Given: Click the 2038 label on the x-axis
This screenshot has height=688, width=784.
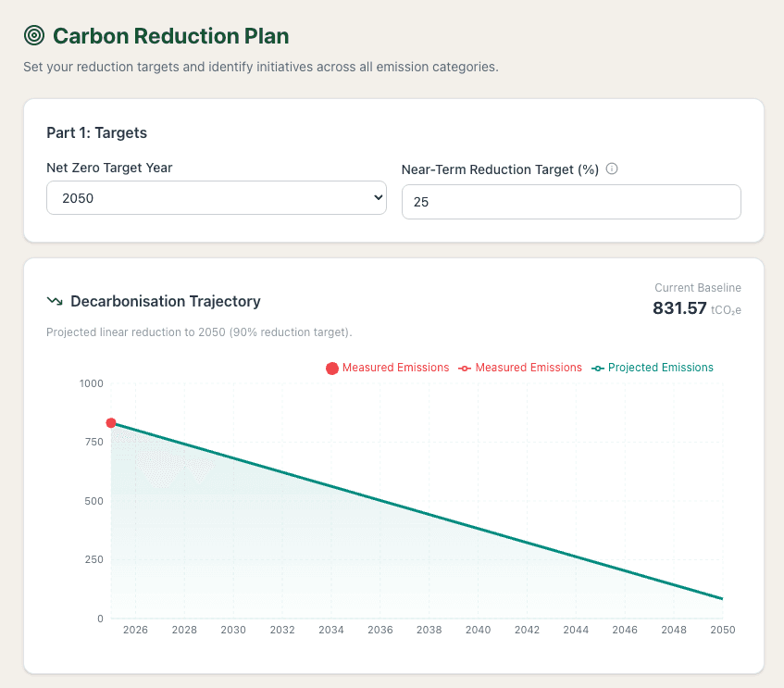Looking at the screenshot, I should click(x=429, y=630).
